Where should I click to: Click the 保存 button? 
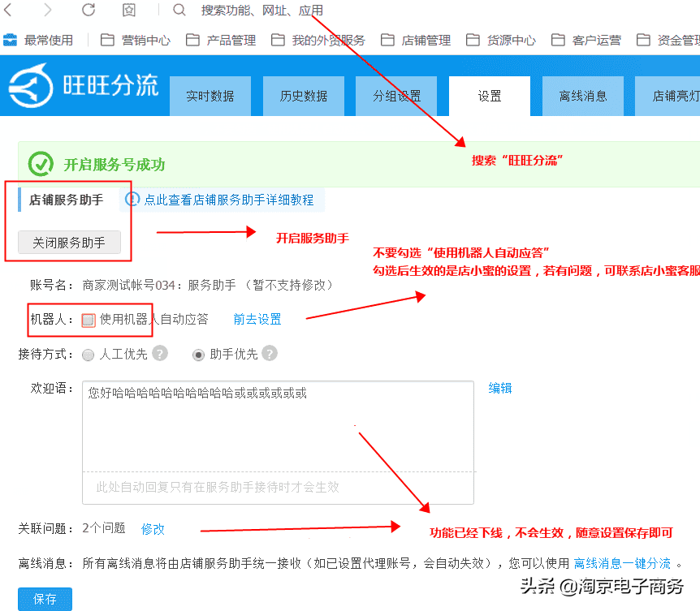(45, 599)
